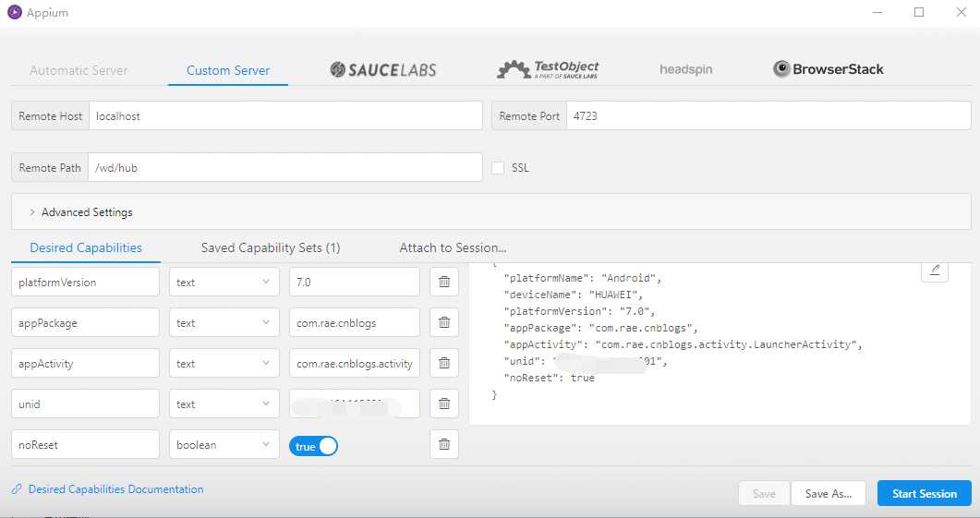Switch to Attach to Session tab

click(454, 247)
